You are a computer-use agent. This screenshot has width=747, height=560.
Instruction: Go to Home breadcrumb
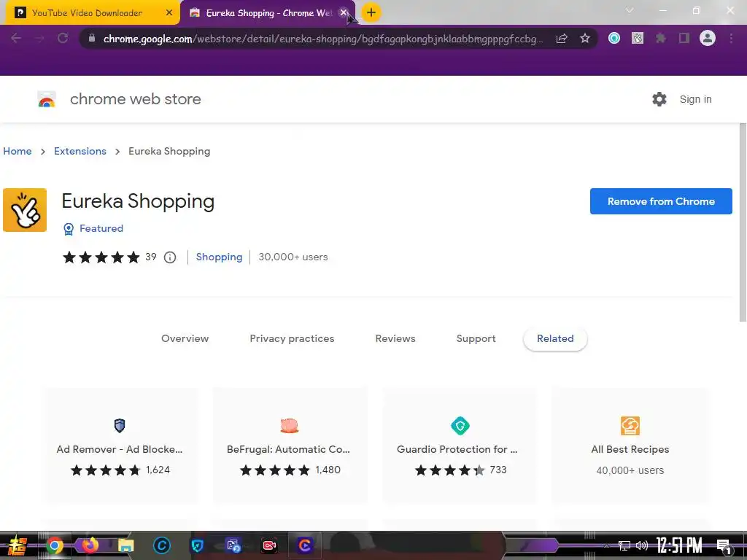click(18, 151)
